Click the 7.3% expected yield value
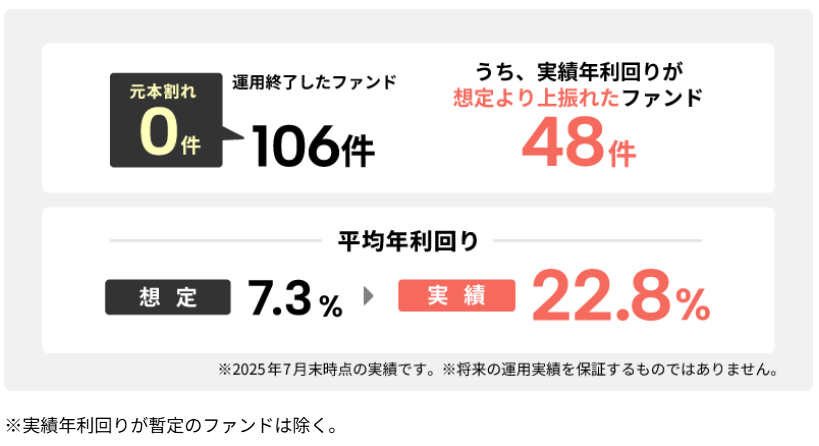This screenshot has height=446, width=819. (295, 298)
